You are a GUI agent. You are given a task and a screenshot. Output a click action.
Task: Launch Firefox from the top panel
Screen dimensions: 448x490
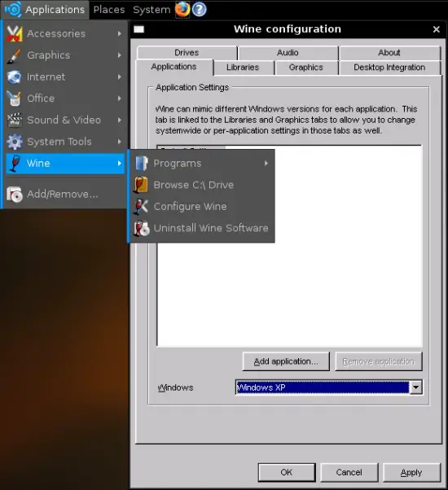[x=182, y=10]
